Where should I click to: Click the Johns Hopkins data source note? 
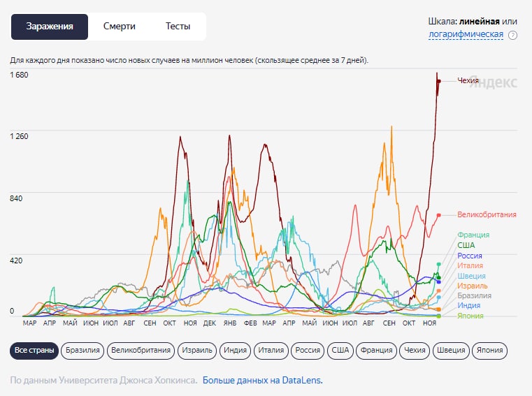(x=103, y=381)
